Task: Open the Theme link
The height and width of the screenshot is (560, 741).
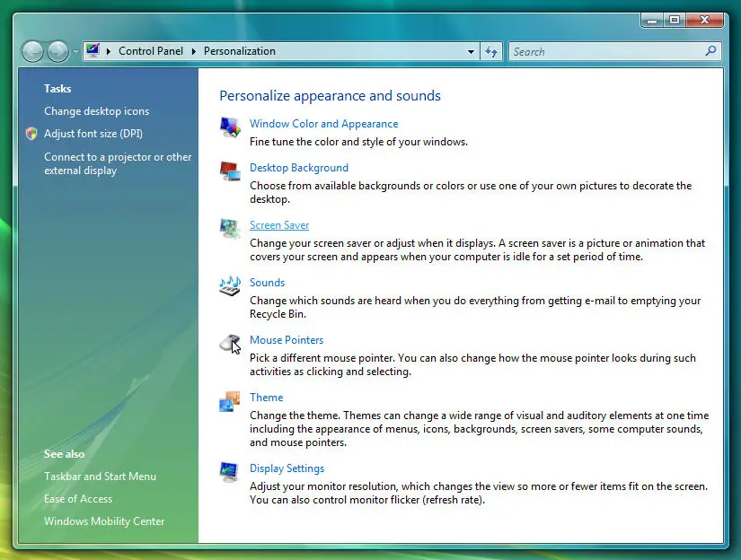Action: point(267,398)
